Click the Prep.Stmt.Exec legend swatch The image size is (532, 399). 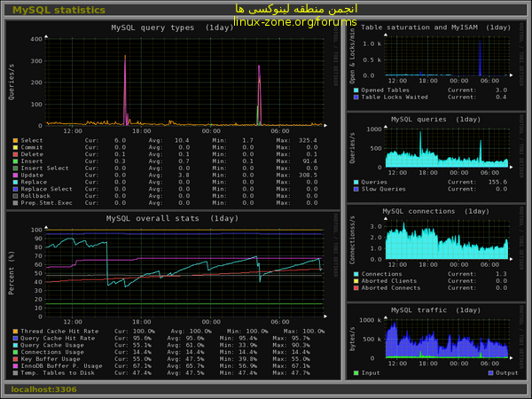click(15, 202)
